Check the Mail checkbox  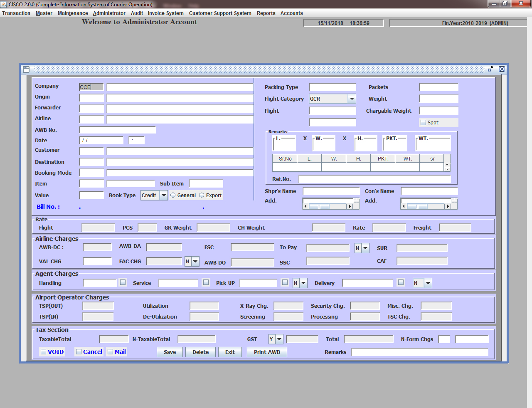[x=111, y=351]
